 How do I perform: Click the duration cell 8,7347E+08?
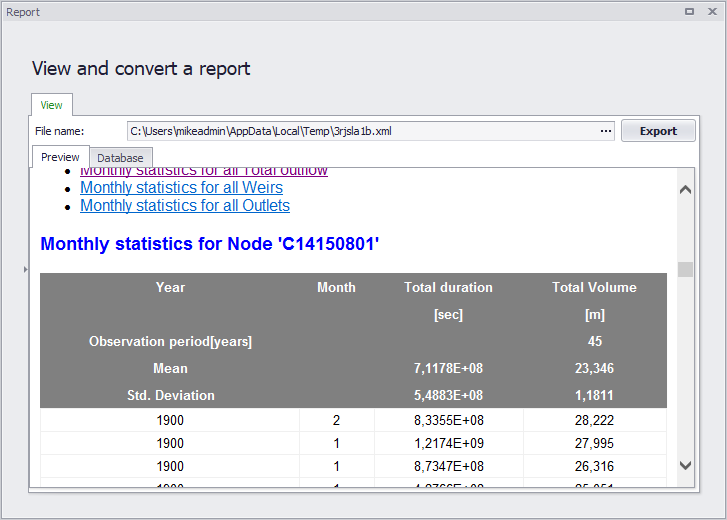pyautogui.click(x=449, y=466)
